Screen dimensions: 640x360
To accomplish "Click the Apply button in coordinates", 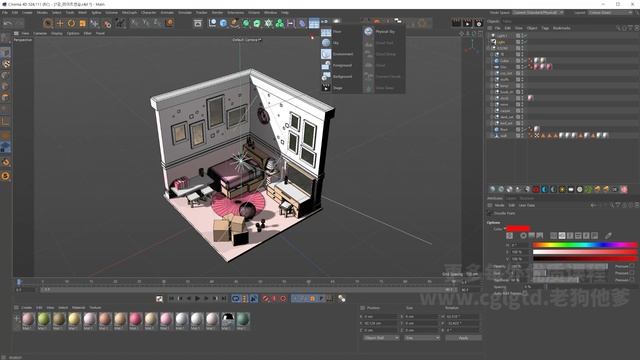I will pyautogui.click(x=463, y=338).
